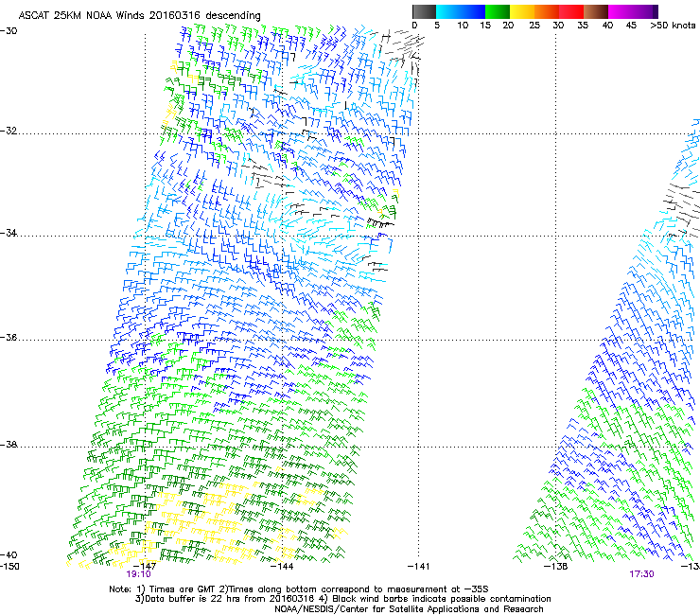Click the '-40' latitude label
The height and width of the screenshot is (615, 700).
coord(9,554)
